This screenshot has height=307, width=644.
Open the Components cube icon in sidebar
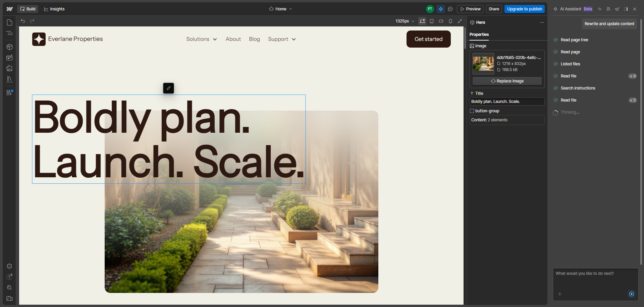pyautogui.click(x=9, y=47)
